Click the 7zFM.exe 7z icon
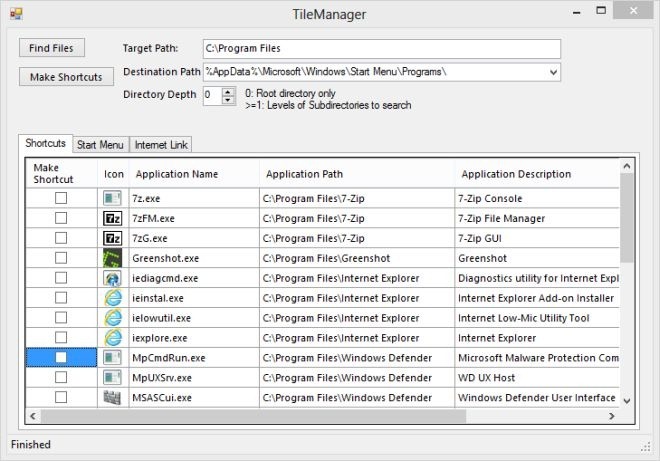This screenshot has height=461, width=660. 112,218
